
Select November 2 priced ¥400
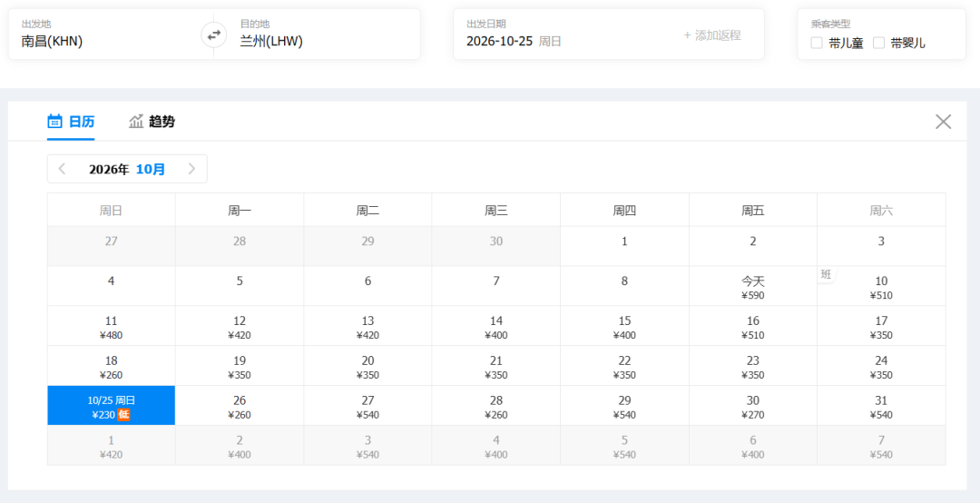pos(240,446)
